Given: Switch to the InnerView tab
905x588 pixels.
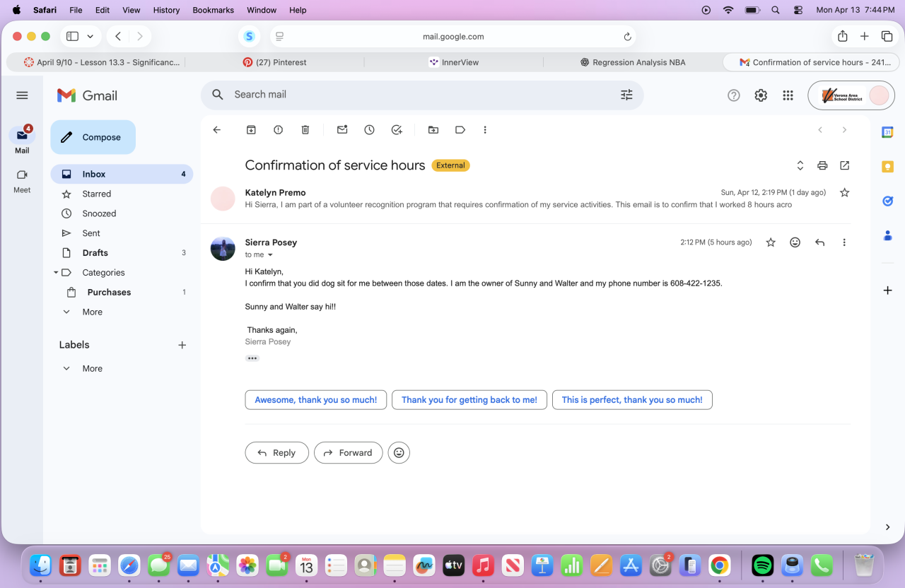Looking at the screenshot, I should [x=453, y=62].
